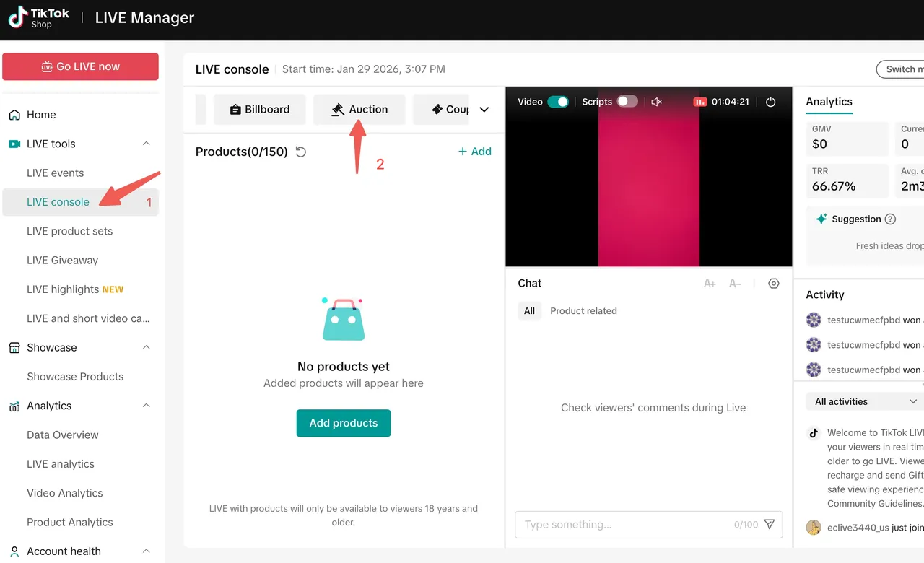Click the Add products button
The image size is (924, 563).
tap(344, 423)
